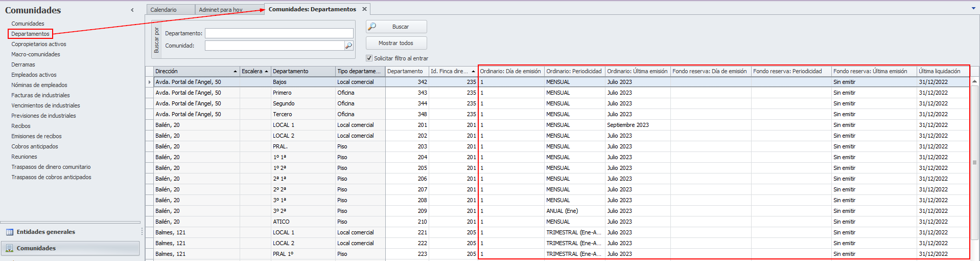Switch to Adminet para hoy tab
Image resolution: width=980 pixels, height=261 pixels.
pos(221,10)
